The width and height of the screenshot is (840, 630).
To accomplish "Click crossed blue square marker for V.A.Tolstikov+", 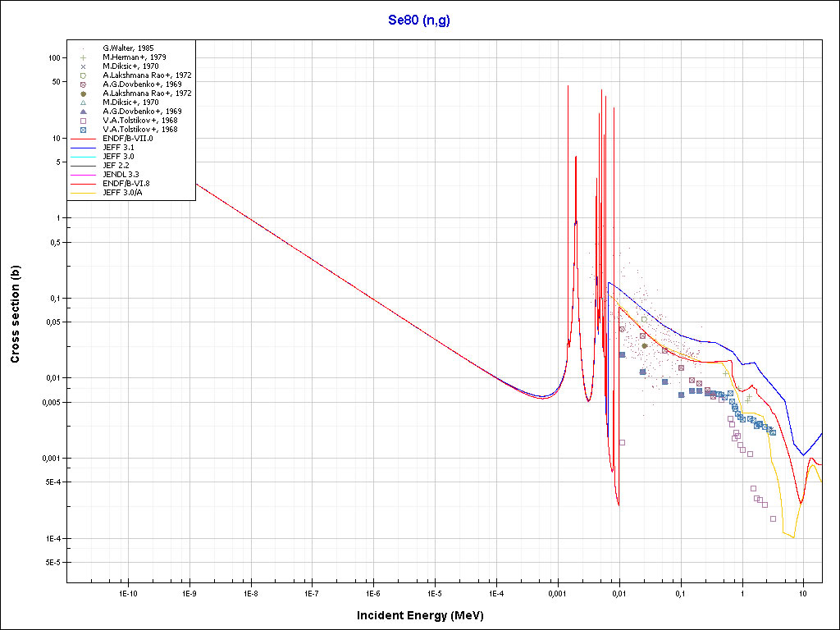I will (83, 130).
